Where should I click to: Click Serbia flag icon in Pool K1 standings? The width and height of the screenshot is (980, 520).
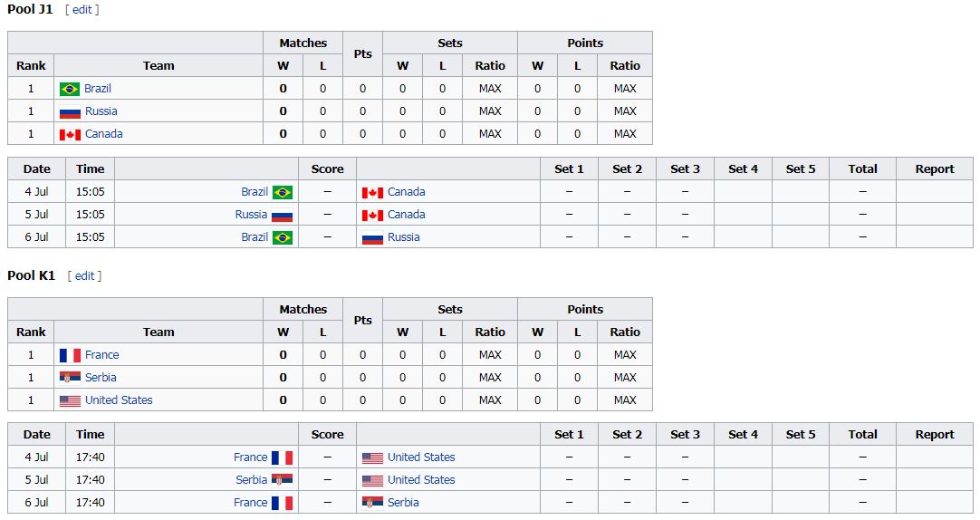pyautogui.click(x=70, y=378)
